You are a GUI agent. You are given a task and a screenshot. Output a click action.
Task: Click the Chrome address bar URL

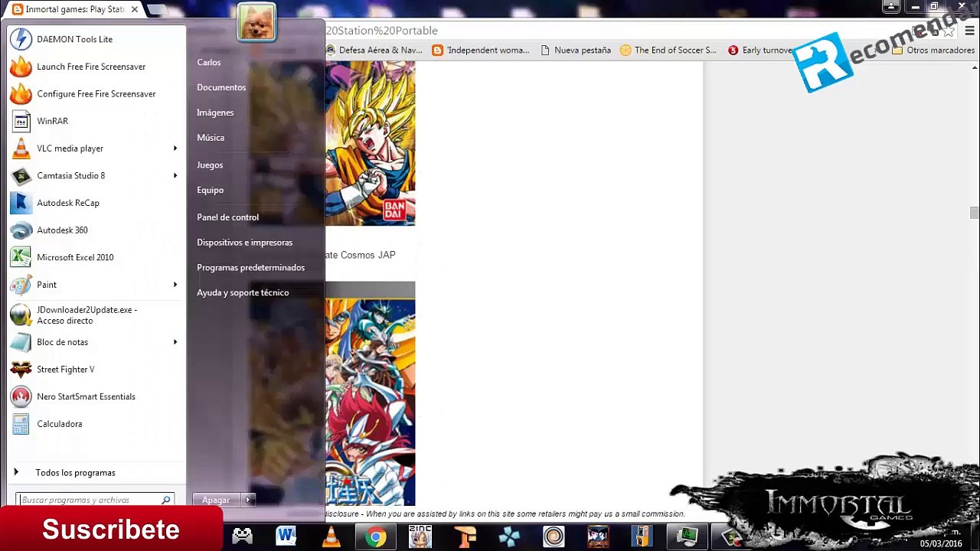(x=381, y=31)
